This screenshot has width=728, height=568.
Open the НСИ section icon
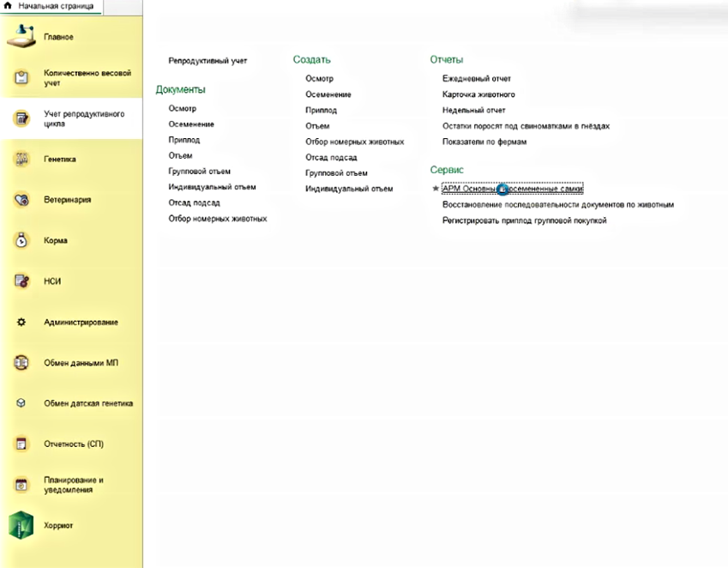[x=22, y=281]
